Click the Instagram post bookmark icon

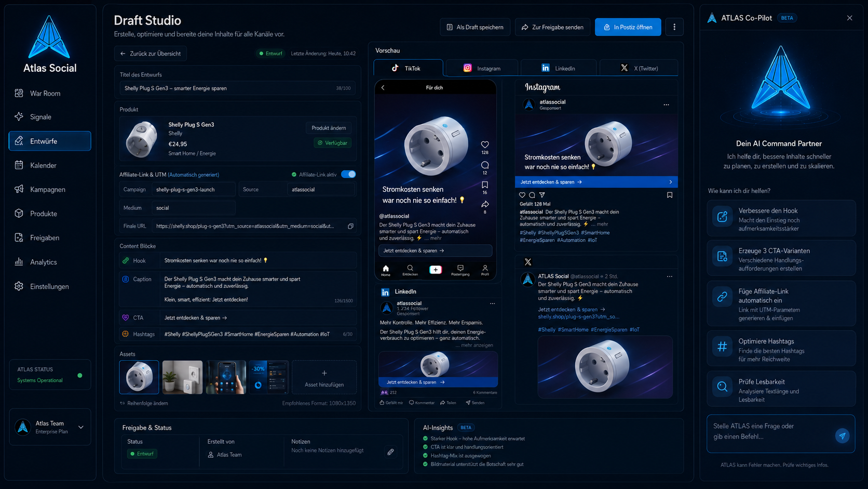(670, 195)
